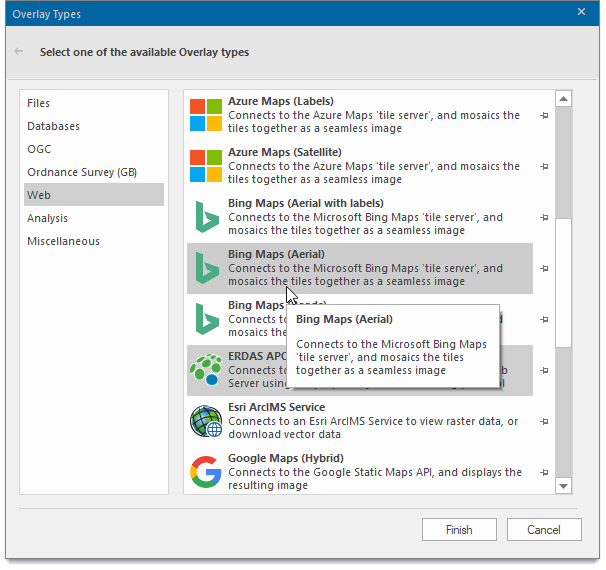Click 'download vector data' description text
Viewport: 606px width, 570px height.
pyautogui.click(x=284, y=434)
